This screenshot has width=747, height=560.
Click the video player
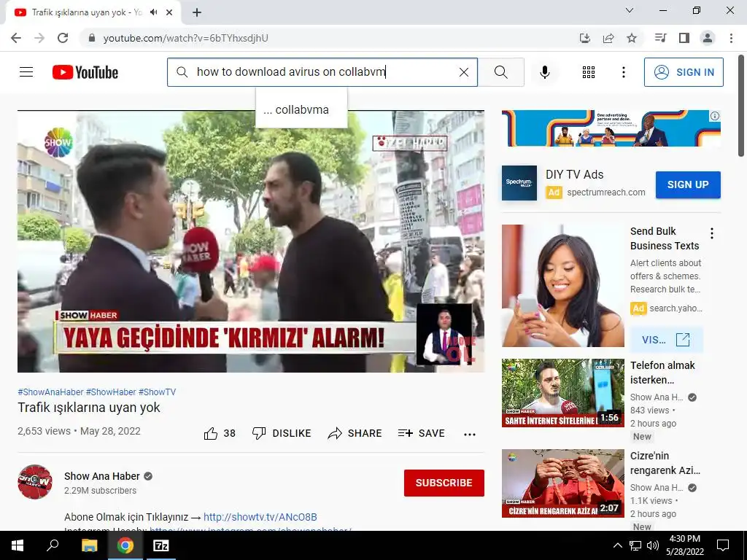251,241
